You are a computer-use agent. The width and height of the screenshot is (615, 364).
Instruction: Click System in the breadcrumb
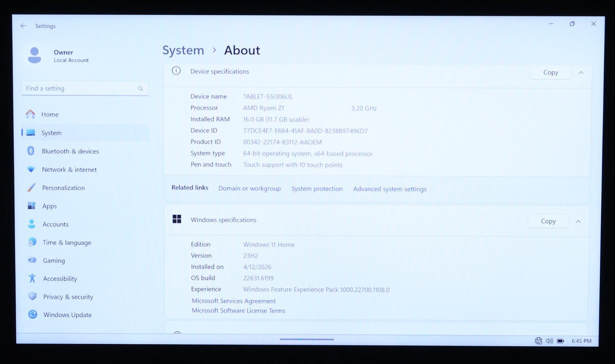183,50
